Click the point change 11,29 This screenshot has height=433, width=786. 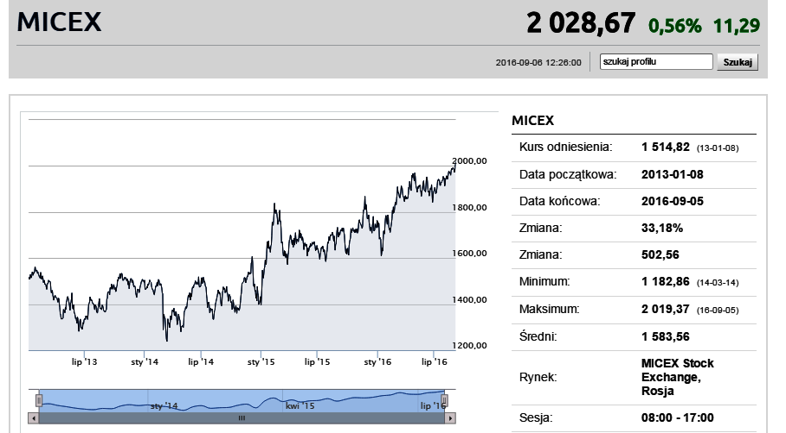(736, 26)
